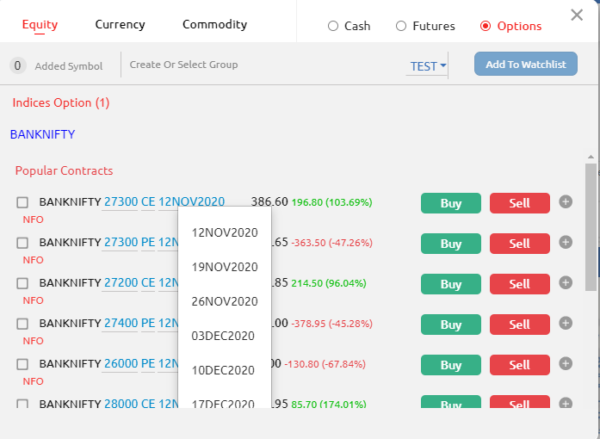Click the Indices Option (1) heading
Image resolution: width=600 pixels, height=439 pixels.
point(61,103)
